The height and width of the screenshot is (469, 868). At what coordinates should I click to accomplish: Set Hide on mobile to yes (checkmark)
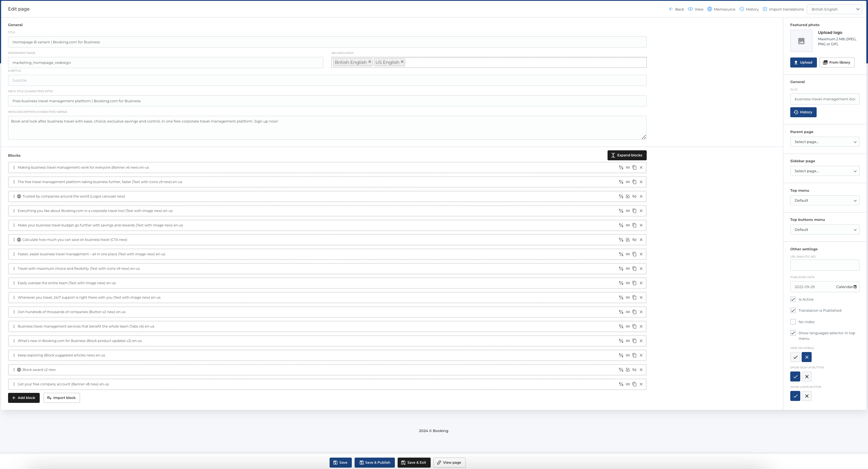pos(795,357)
